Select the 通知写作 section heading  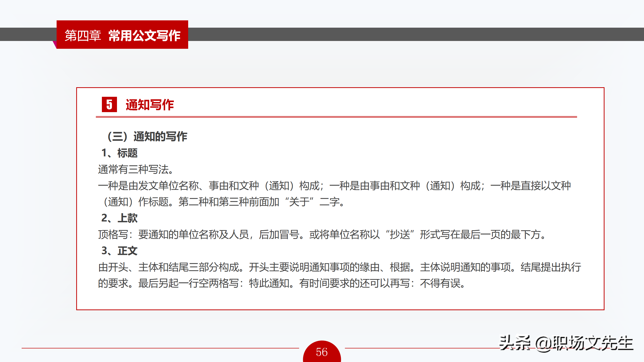[150, 105]
